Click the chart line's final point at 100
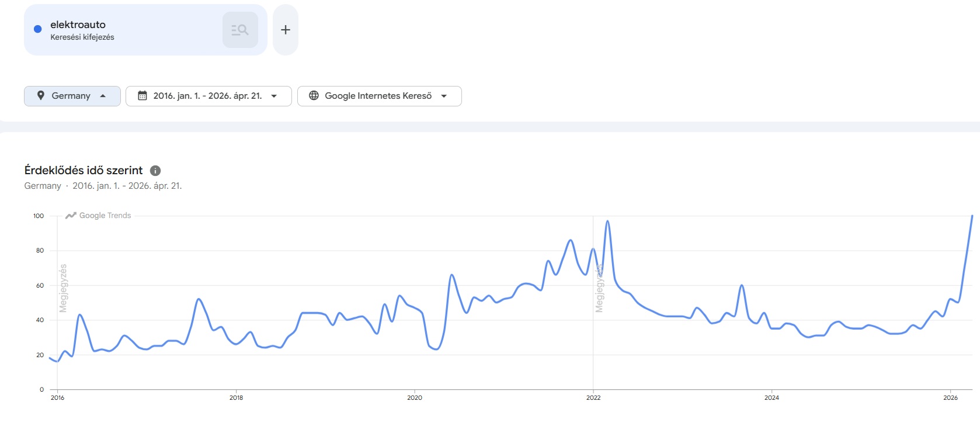This screenshot has width=980, height=432. click(972, 216)
